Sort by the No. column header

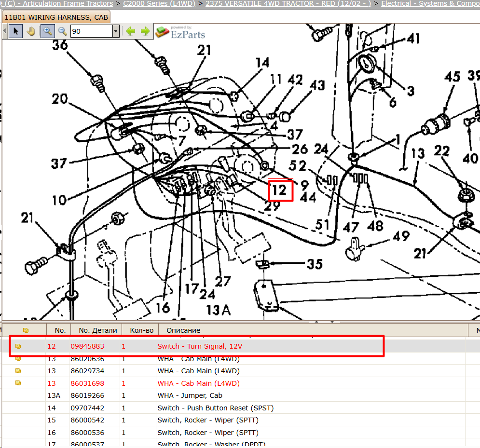pyautogui.click(x=60, y=330)
